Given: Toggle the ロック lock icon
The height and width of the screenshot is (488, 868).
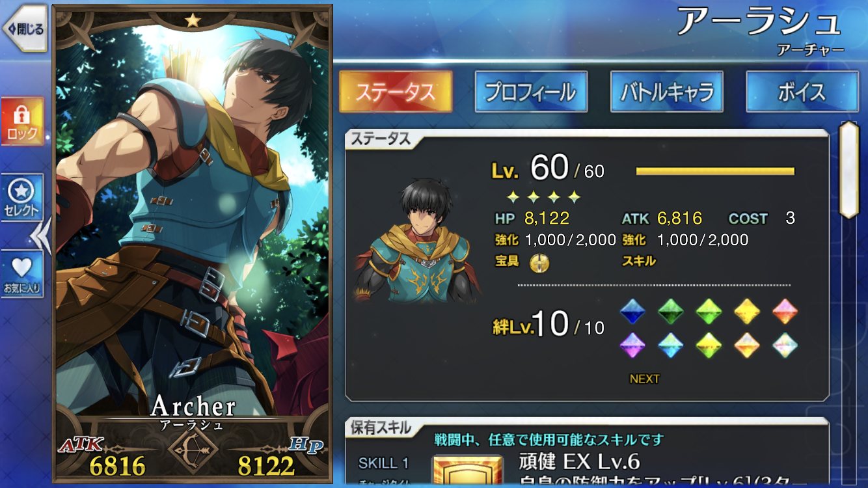Looking at the screenshot, I should [x=23, y=122].
